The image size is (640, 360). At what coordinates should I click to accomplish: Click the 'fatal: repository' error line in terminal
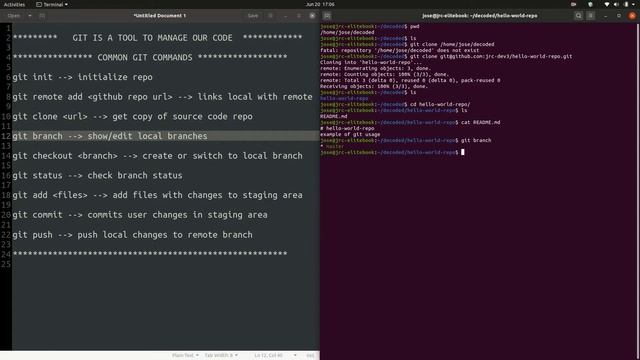(x=400, y=50)
